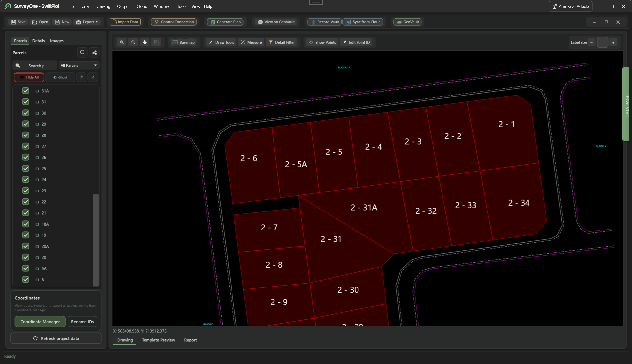Toggle Show Points
Image resolution: width=632 pixels, height=364 pixels.
pos(322,42)
